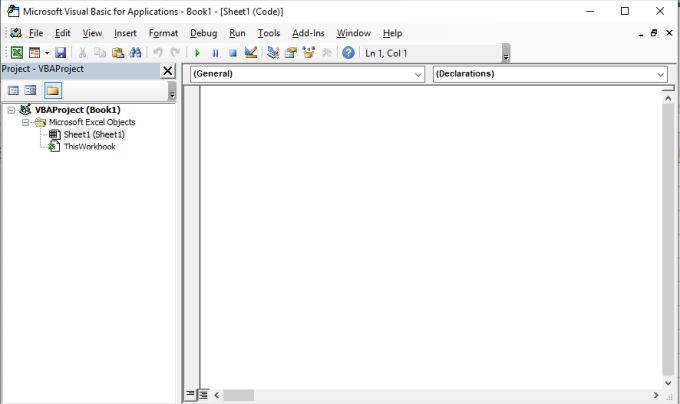Switch to Procedure View button
This screenshot has height=404, width=680.
tap(190, 394)
